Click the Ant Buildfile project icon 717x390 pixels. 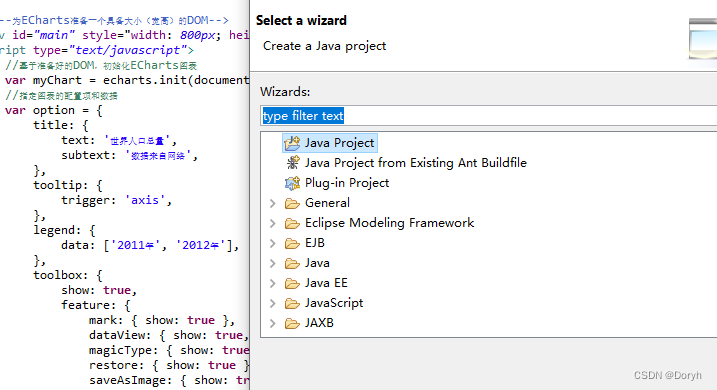292,163
